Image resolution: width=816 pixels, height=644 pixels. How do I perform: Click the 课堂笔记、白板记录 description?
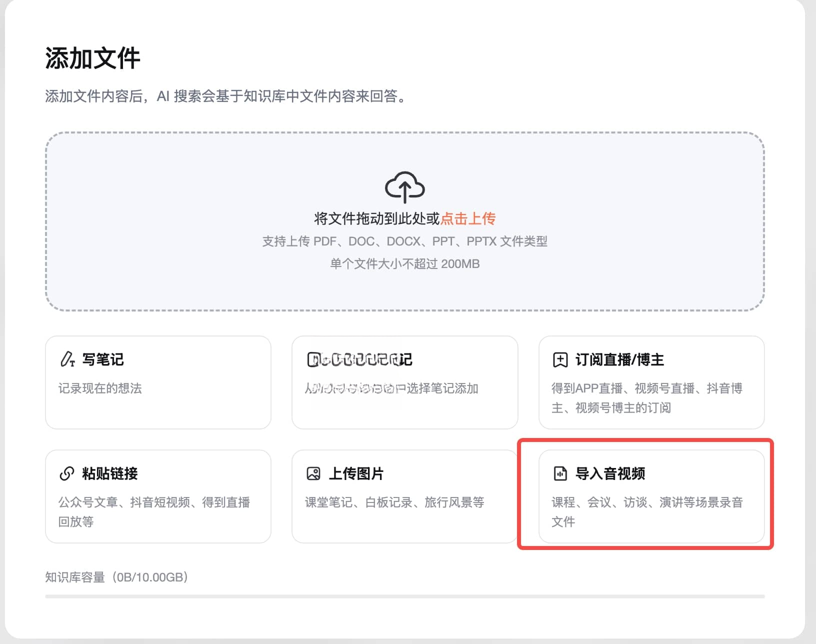click(394, 502)
